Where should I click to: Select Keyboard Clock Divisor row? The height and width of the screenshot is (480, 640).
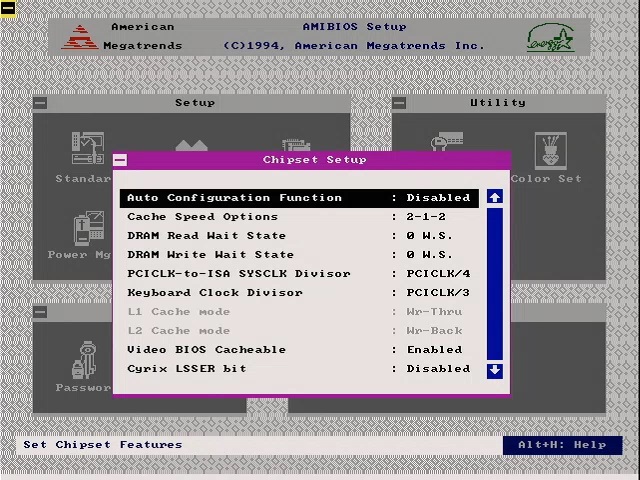point(299,293)
